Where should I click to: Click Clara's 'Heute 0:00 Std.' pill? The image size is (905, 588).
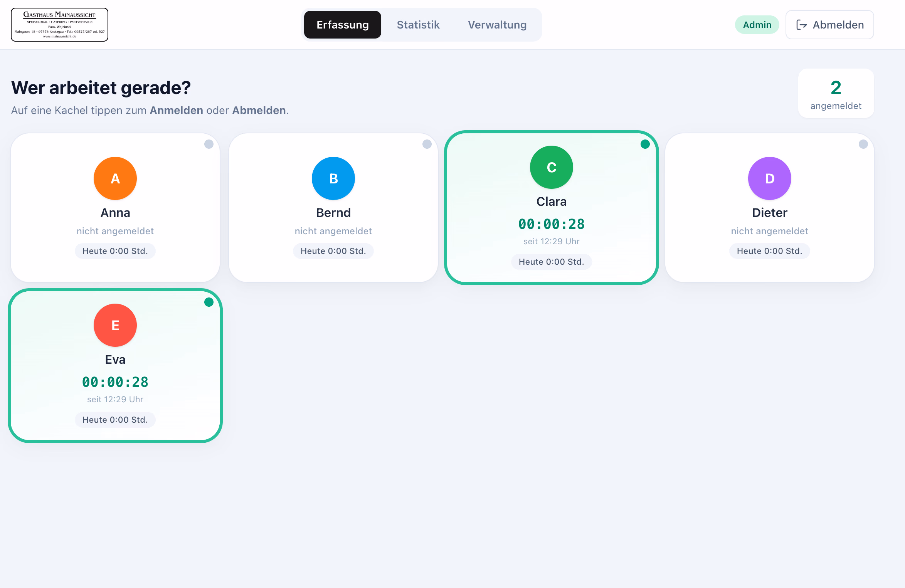pyautogui.click(x=552, y=262)
